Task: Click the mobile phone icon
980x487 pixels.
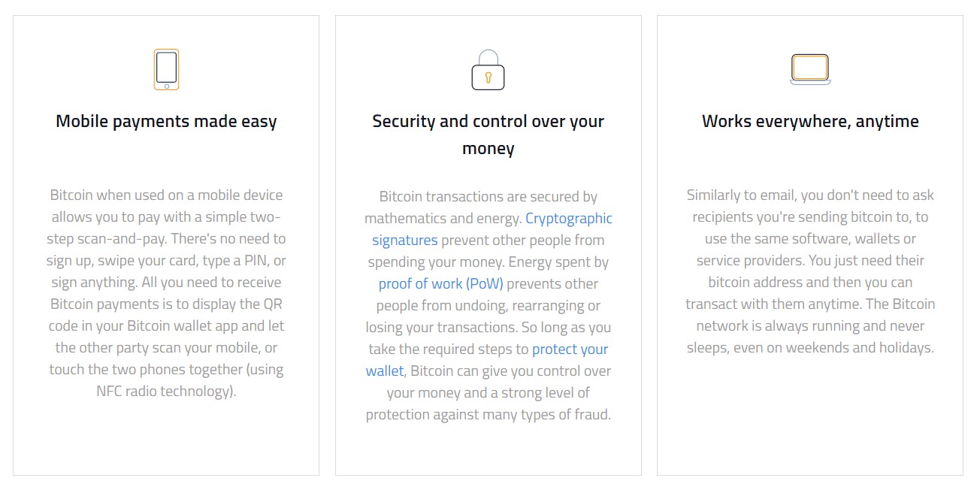Action: coord(166,69)
